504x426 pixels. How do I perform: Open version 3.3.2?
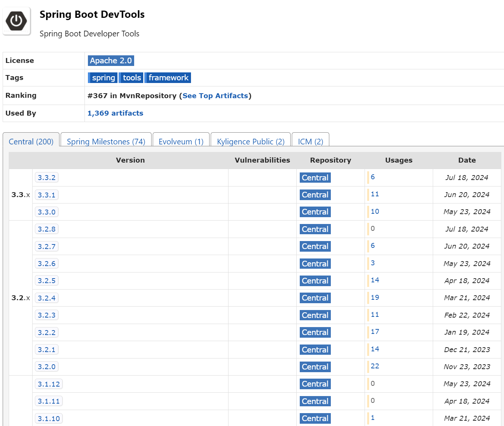point(47,177)
